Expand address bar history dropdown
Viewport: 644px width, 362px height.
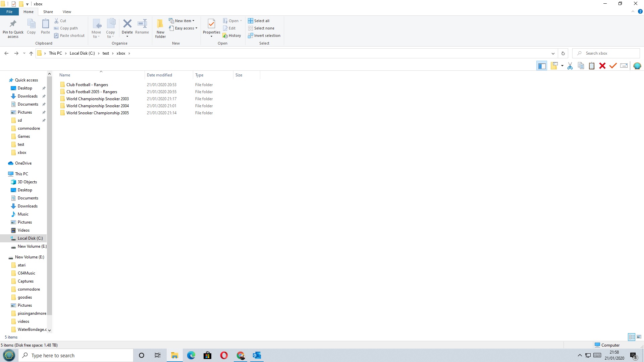[553, 53]
